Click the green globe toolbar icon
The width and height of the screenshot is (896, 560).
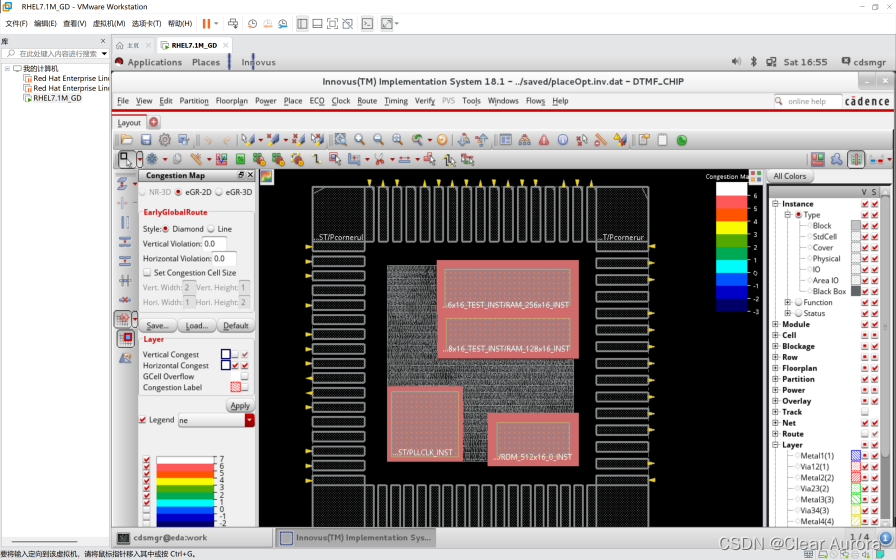tap(682, 140)
